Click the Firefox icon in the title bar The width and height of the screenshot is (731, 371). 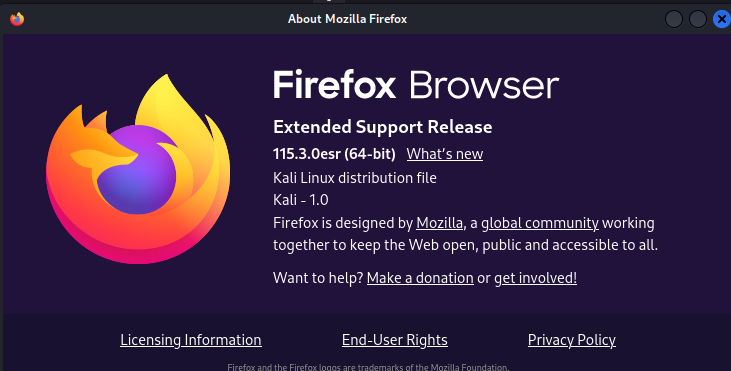tap(17, 19)
